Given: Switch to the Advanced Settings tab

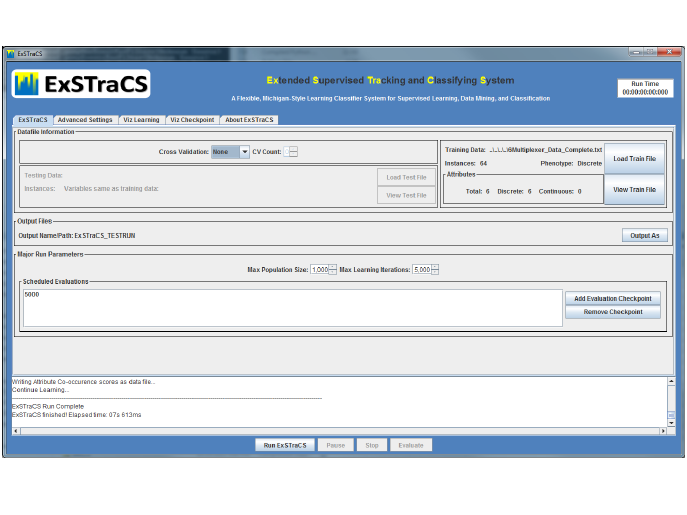Looking at the screenshot, I should (x=85, y=120).
